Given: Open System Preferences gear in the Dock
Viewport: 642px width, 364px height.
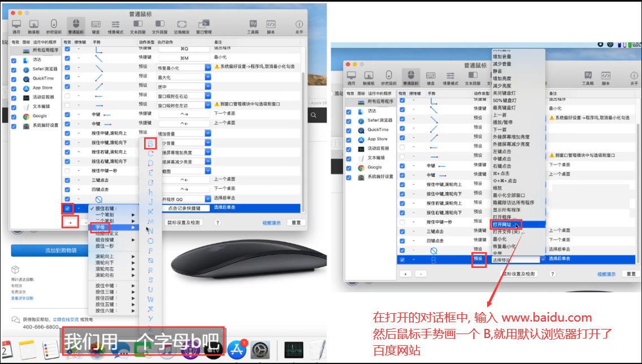Looking at the screenshot, I should point(260,350).
